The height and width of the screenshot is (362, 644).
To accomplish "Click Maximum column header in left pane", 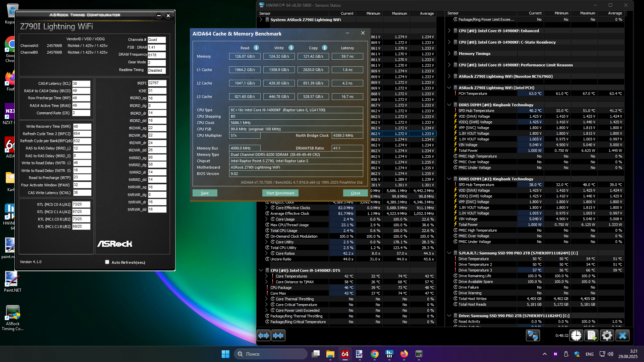I will (396, 13).
